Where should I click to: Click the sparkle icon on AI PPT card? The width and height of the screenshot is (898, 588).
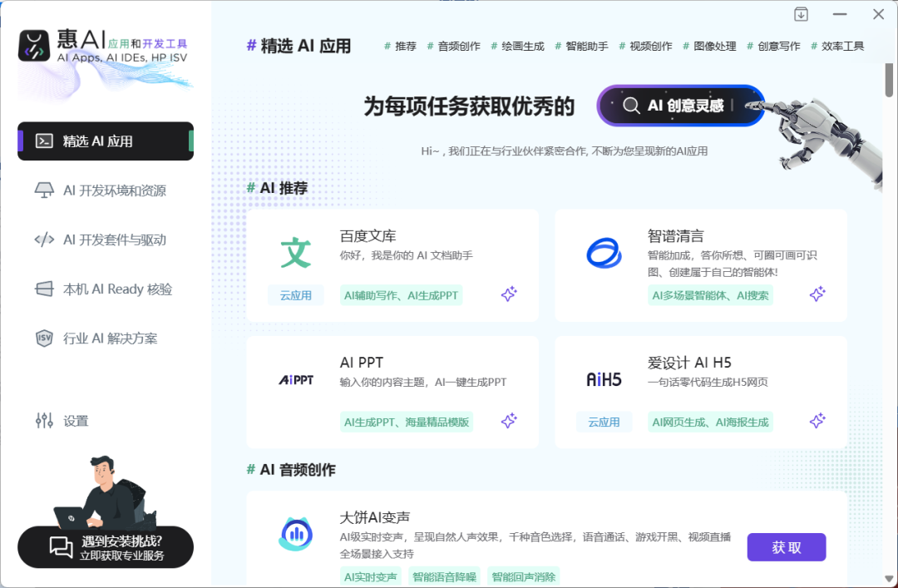click(x=509, y=422)
